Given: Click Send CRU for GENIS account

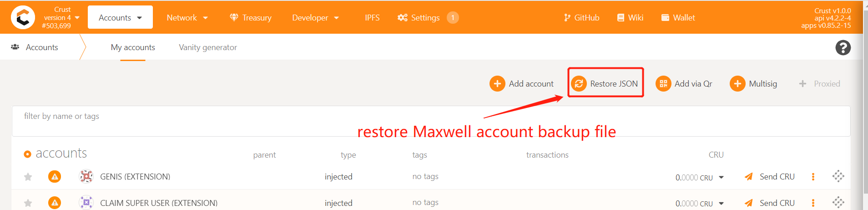Looking at the screenshot, I should point(770,177).
